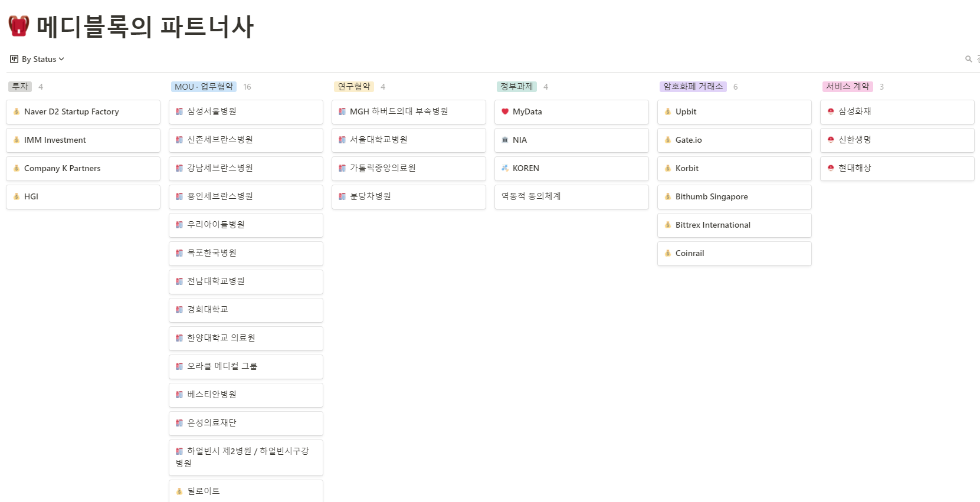The width and height of the screenshot is (980, 502).
Task: Click the hospital icon on 서울대학교병원 card
Action: click(342, 140)
